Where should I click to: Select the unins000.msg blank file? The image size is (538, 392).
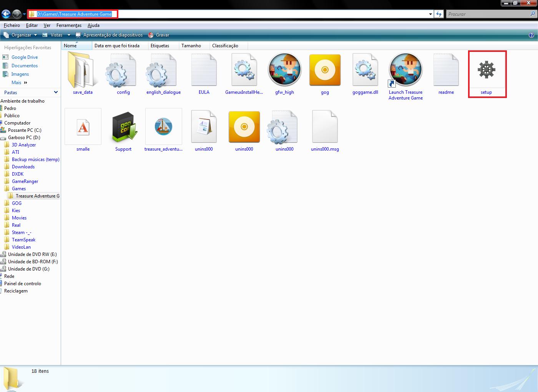click(325, 127)
